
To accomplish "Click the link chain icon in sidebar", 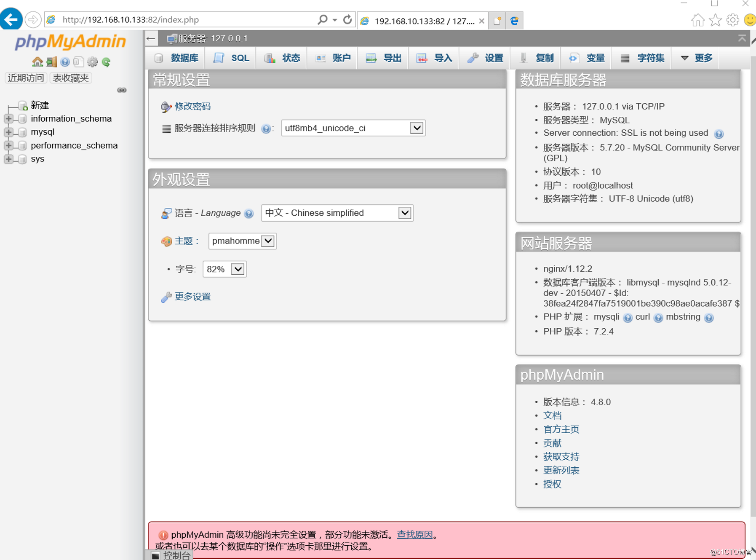I will pos(122,90).
